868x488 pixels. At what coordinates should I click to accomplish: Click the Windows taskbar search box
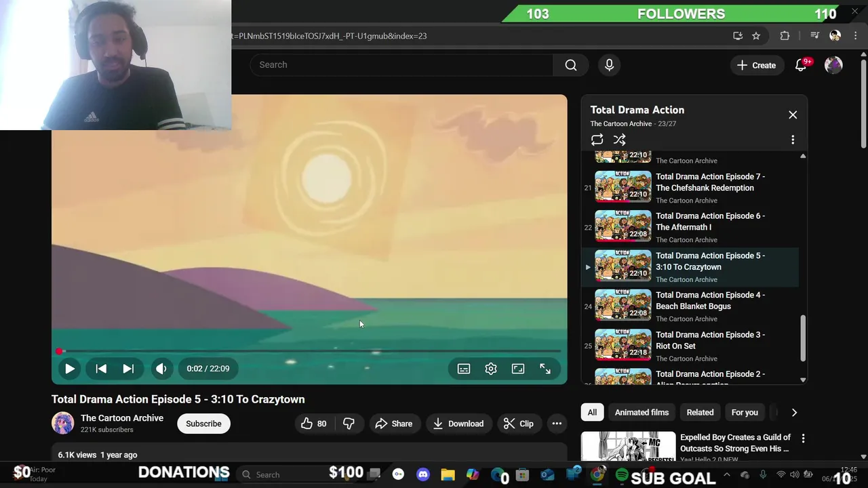pos(285,474)
